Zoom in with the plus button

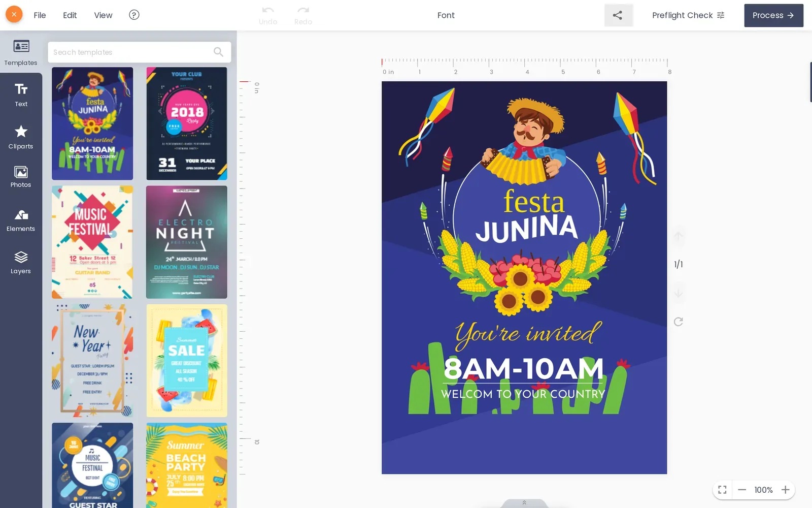tap(785, 490)
